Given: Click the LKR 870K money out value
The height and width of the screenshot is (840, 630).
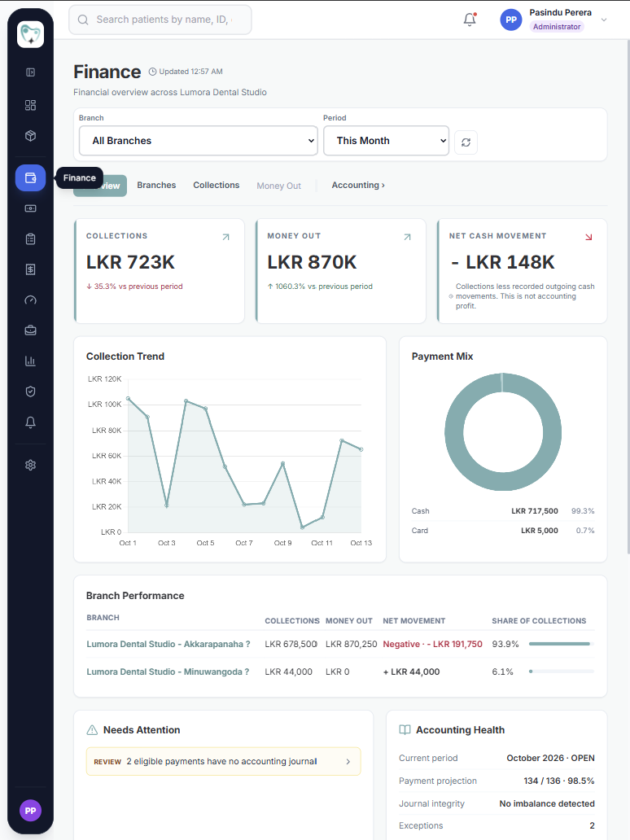Looking at the screenshot, I should click(312, 262).
